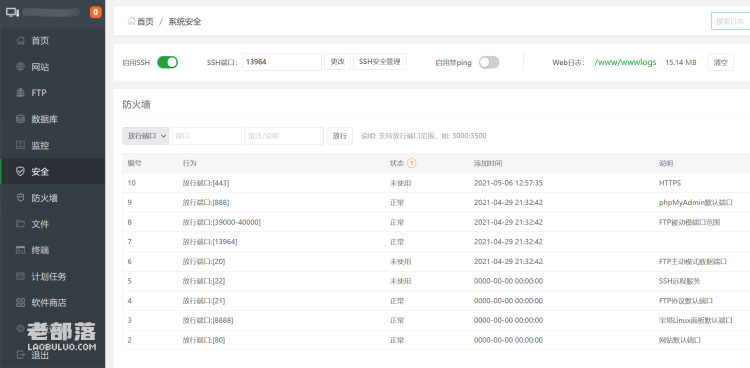Enable the 启用禁ping switch
Viewport: 750px width, 368px height.
coord(489,62)
